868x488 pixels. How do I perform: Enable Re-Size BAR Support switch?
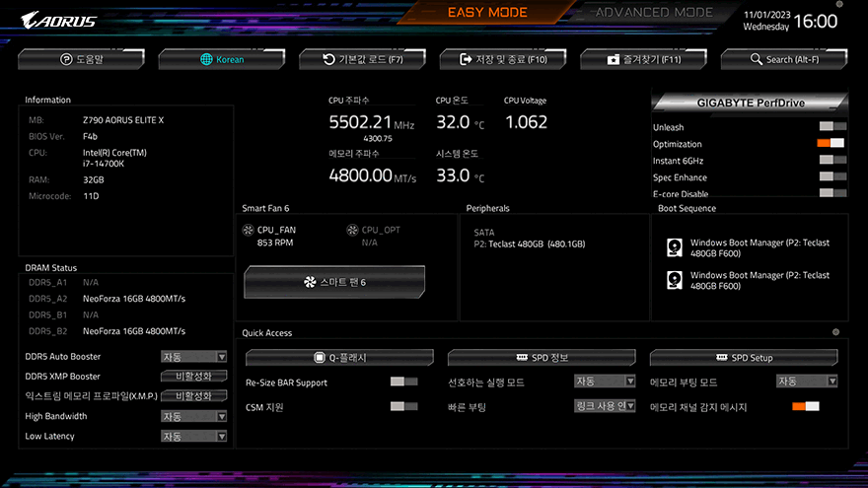(403, 382)
